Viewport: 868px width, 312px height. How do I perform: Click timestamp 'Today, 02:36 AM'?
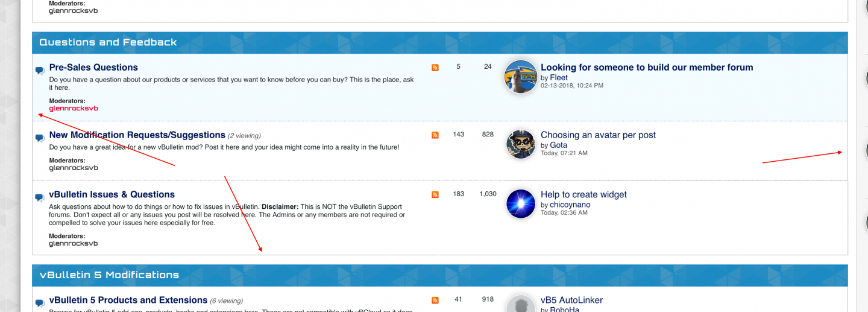click(564, 212)
